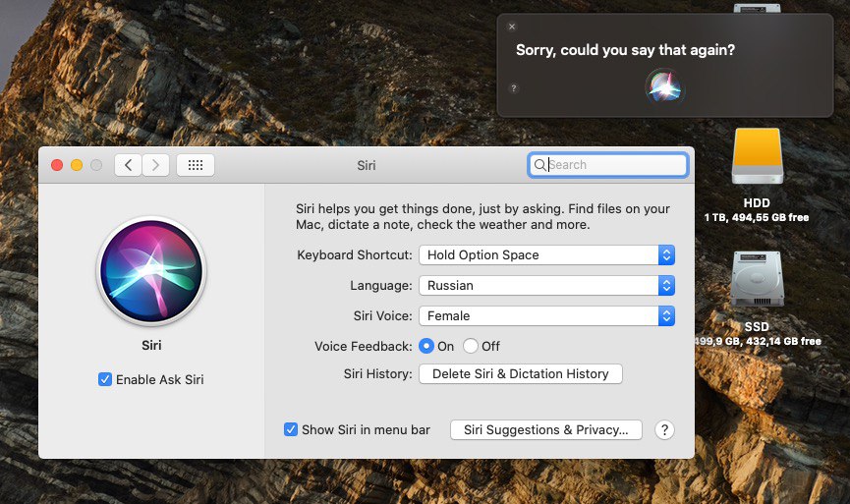
Task: Click the large Siri logo in the sidebar
Action: (151, 270)
